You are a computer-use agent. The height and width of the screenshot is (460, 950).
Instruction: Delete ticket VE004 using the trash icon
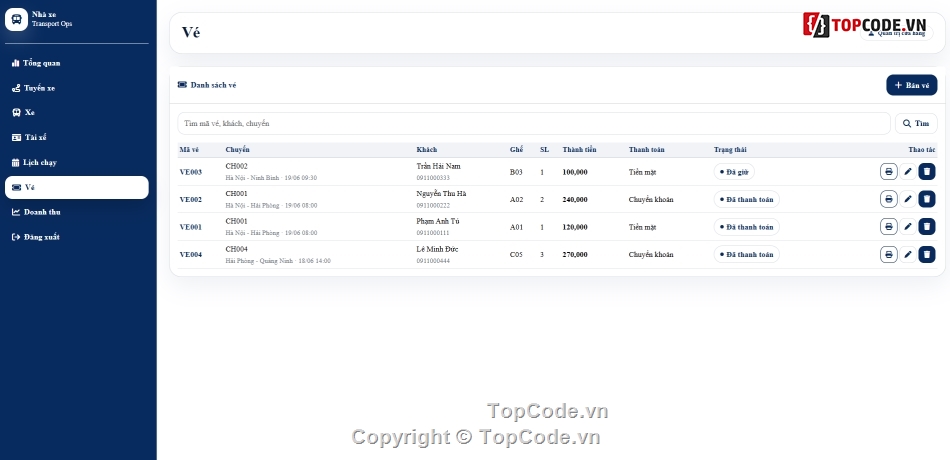926,254
